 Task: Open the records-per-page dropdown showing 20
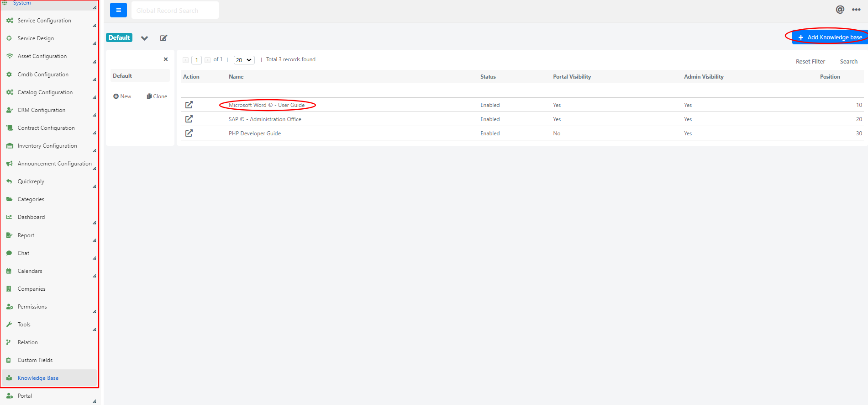244,60
